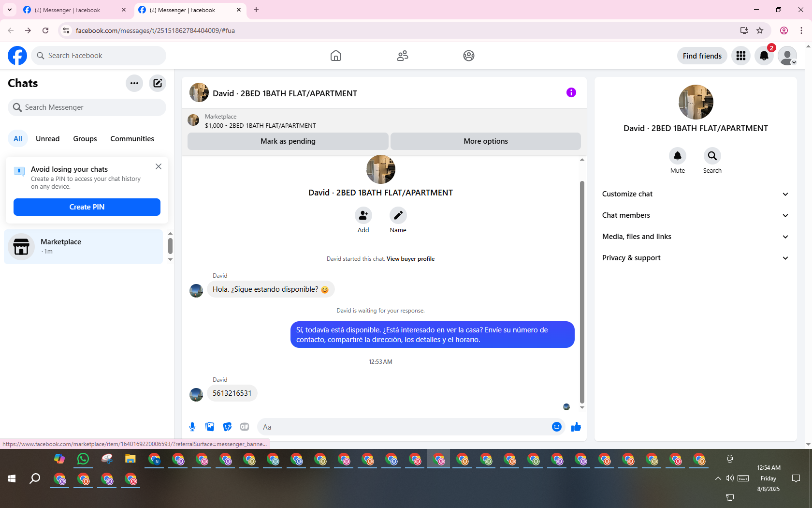The image size is (812, 508).
Task: Open the account profile avatar menu
Action: tap(787, 56)
